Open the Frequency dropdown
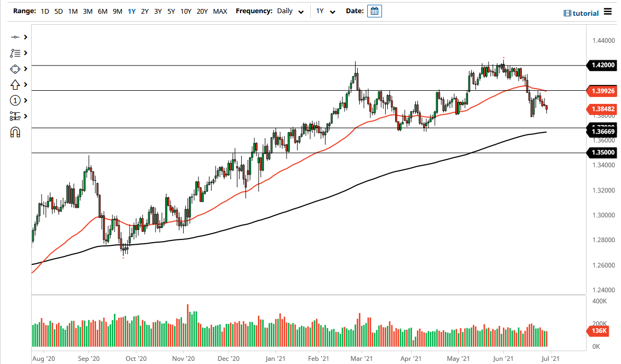621x364 pixels. (300, 11)
